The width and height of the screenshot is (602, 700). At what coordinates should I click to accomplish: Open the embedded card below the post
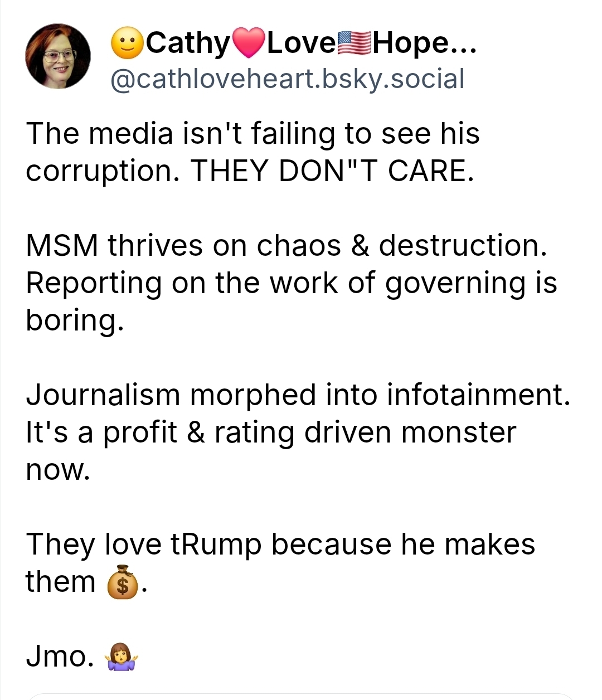[x=301, y=697]
